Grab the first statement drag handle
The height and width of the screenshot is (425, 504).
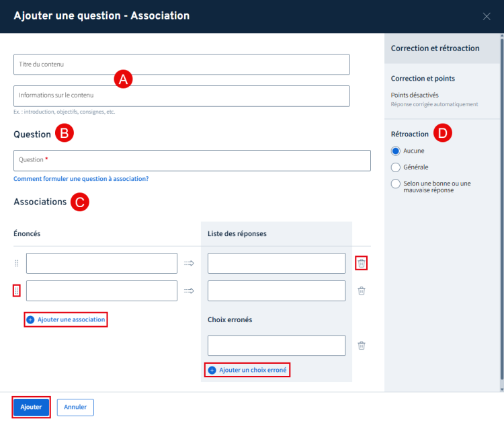(17, 264)
